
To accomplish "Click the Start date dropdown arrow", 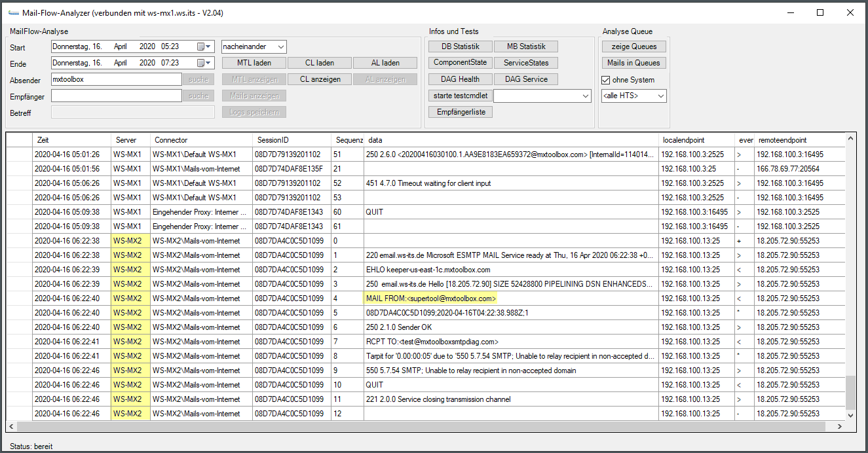I will 209,46.
